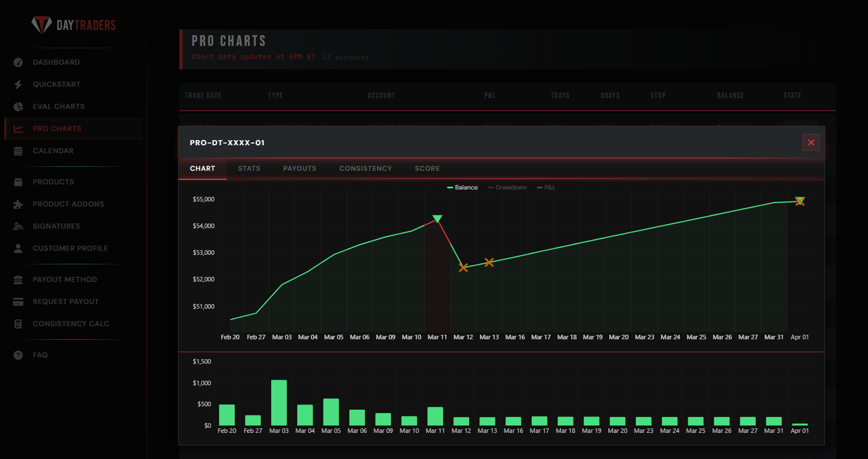The width and height of the screenshot is (868, 459).
Task: Click the orange X marker at Mar 13
Action: (489, 262)
